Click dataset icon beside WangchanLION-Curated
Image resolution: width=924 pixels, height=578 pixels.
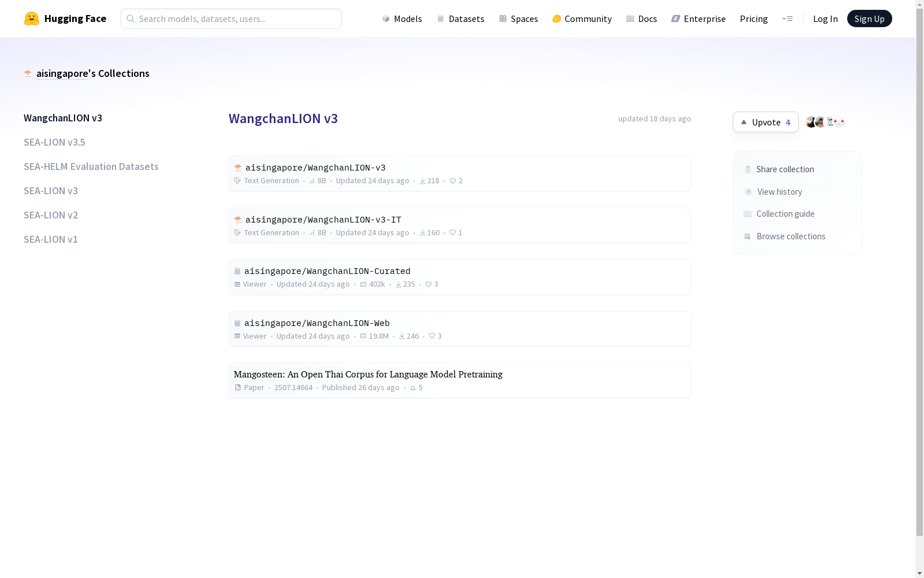tap(237, 271)
